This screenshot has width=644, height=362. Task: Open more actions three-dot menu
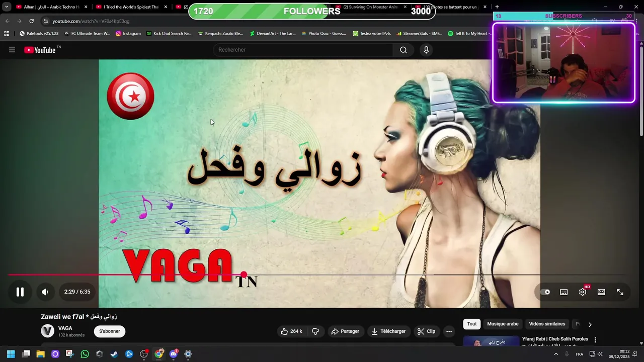[x=449, y=331]
